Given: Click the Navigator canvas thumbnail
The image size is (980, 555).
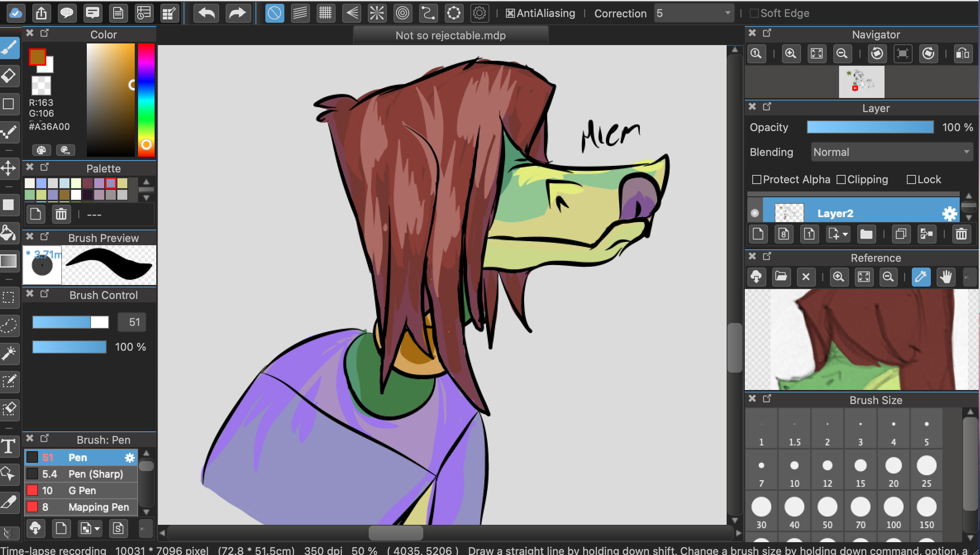Looking at the screenshot, I should (861, 82).
